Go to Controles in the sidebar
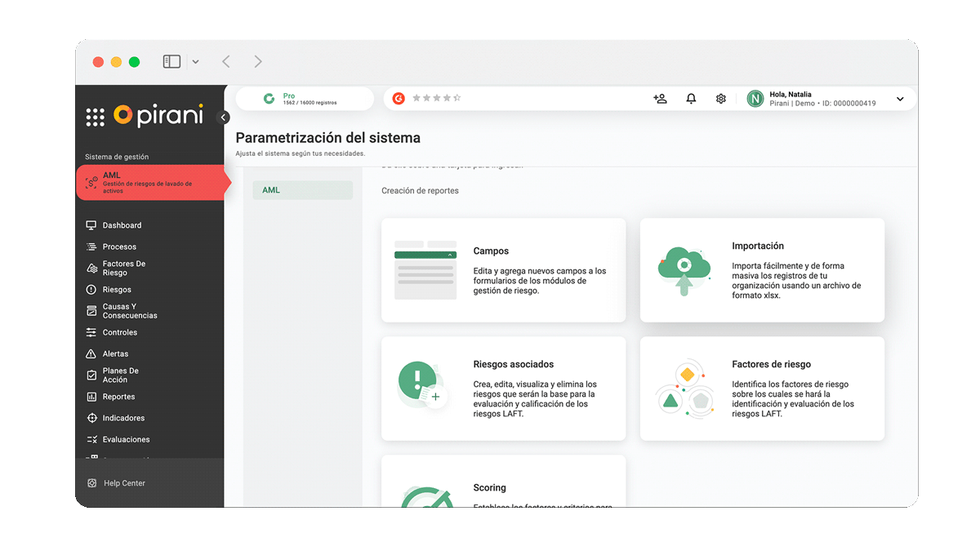This screenshot has width=980, height=551. (119, 332)
